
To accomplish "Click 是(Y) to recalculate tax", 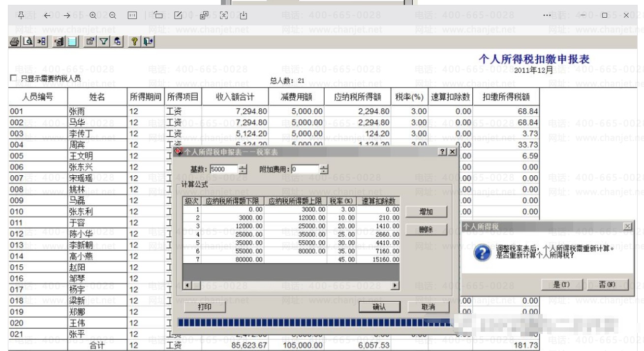I will [x=561, y=285].
